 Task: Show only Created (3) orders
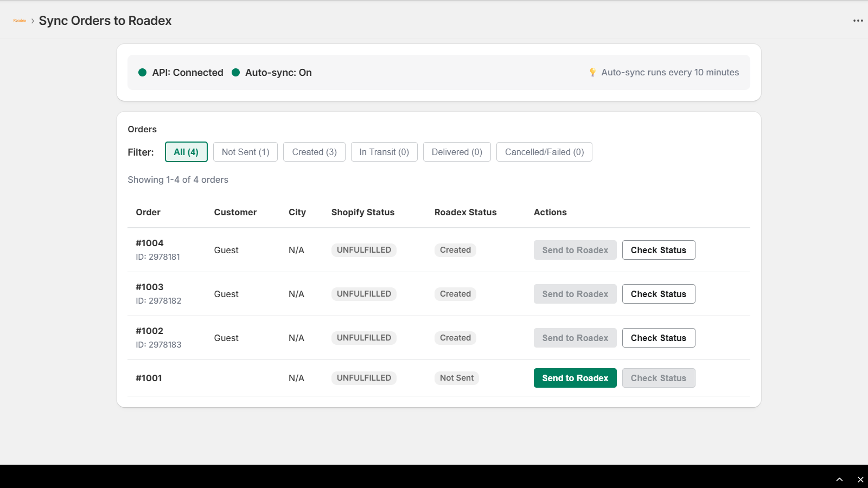click(314, 152)
